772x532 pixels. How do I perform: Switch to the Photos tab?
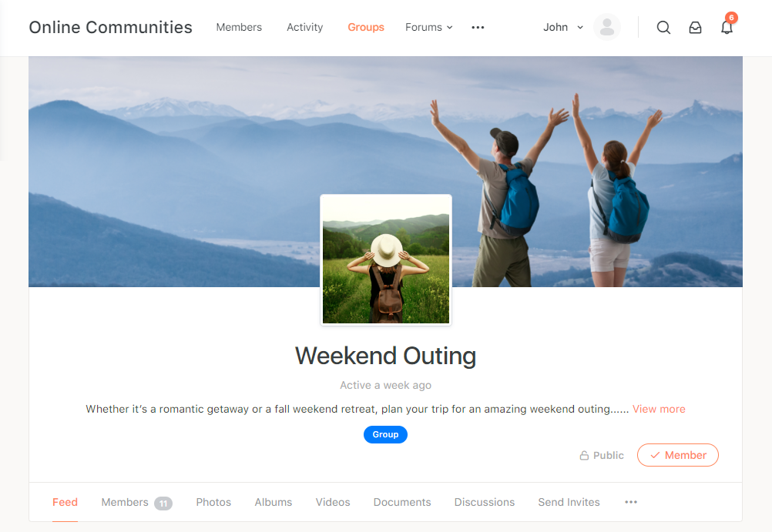click(213, 502)
